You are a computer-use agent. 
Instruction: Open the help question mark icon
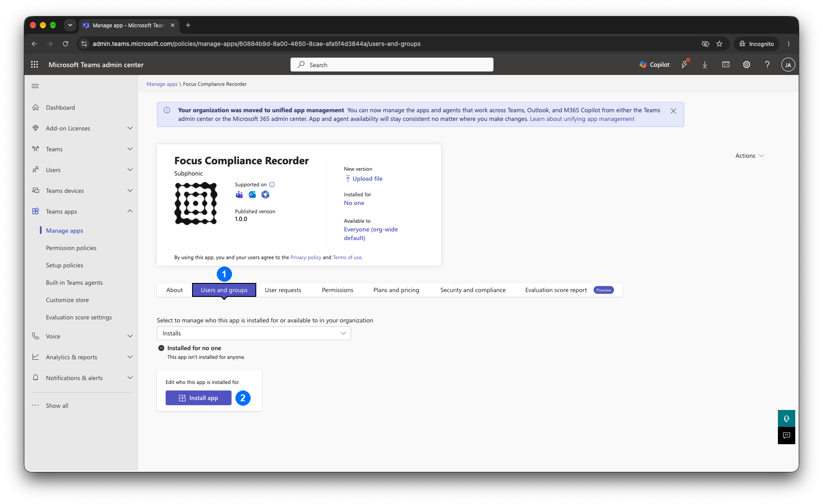click(x=767, y=65)
